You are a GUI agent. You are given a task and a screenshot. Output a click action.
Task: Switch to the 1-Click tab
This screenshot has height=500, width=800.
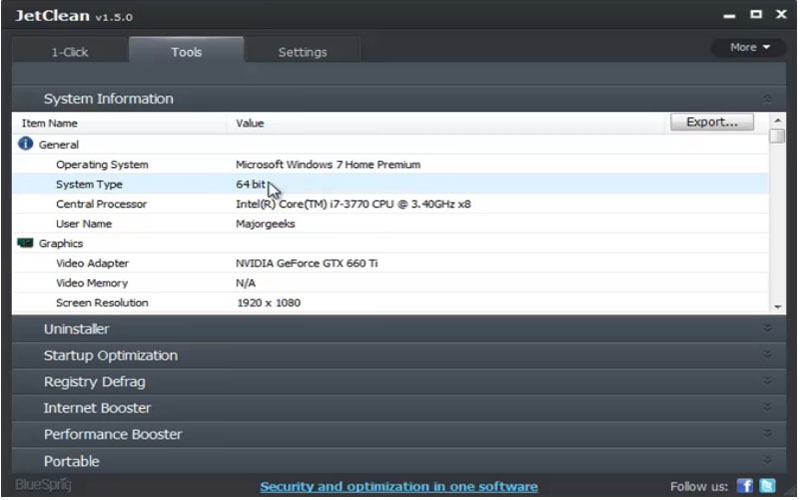click(x=70, y=51)
